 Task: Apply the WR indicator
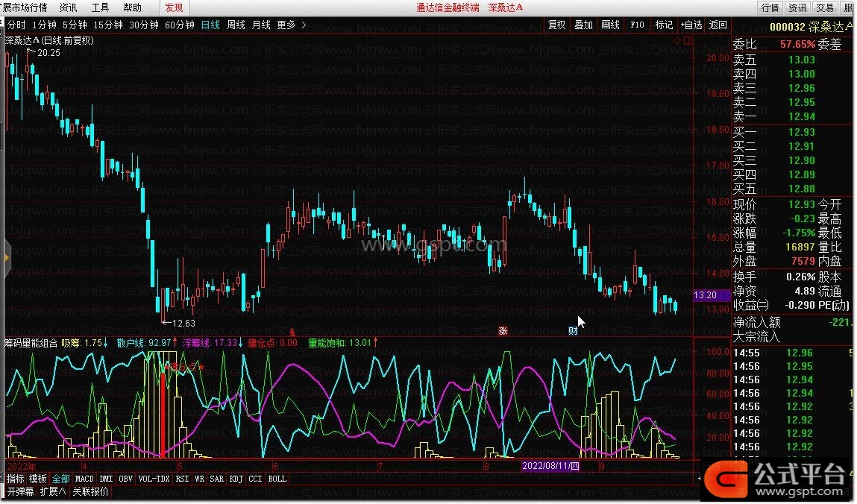tap(199, 479)
